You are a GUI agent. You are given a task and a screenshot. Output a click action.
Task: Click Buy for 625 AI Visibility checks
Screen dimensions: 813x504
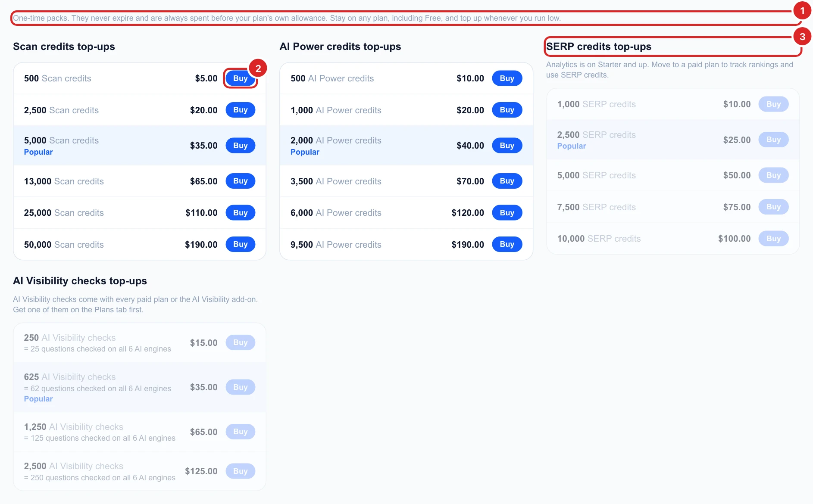click(240, 387)
